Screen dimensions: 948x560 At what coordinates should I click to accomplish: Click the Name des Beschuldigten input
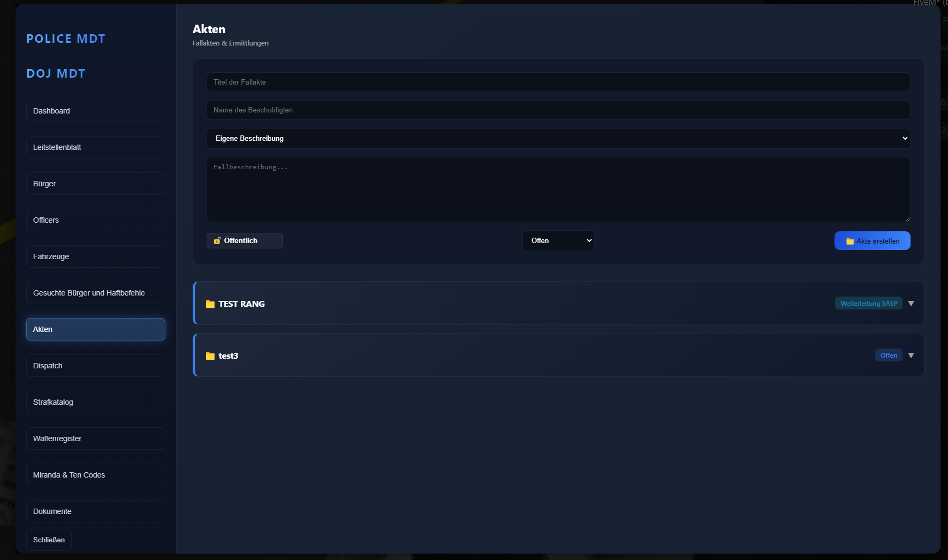(x=558, y=110)
